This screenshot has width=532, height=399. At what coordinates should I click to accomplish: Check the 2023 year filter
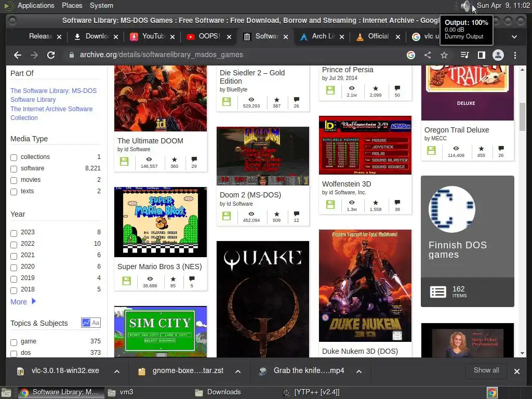pyautogui.click(x=14, y=233)
